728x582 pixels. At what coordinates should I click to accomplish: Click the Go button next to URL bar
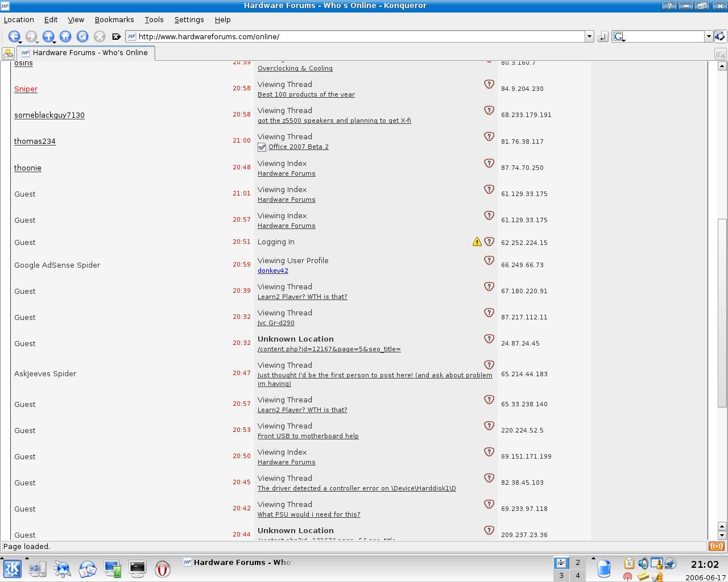[x=603, y=36]
